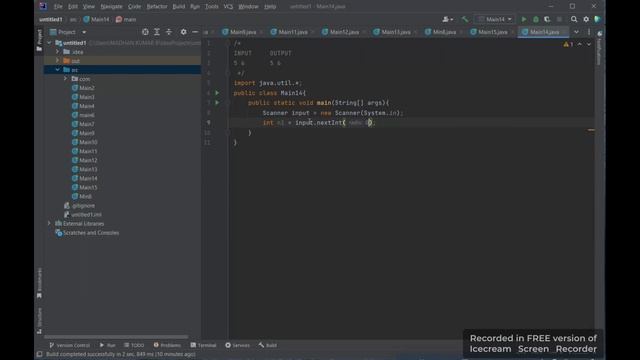640x360 pixels.
Task: Collapse the untitled1 project root node
Action: (49, 43)
